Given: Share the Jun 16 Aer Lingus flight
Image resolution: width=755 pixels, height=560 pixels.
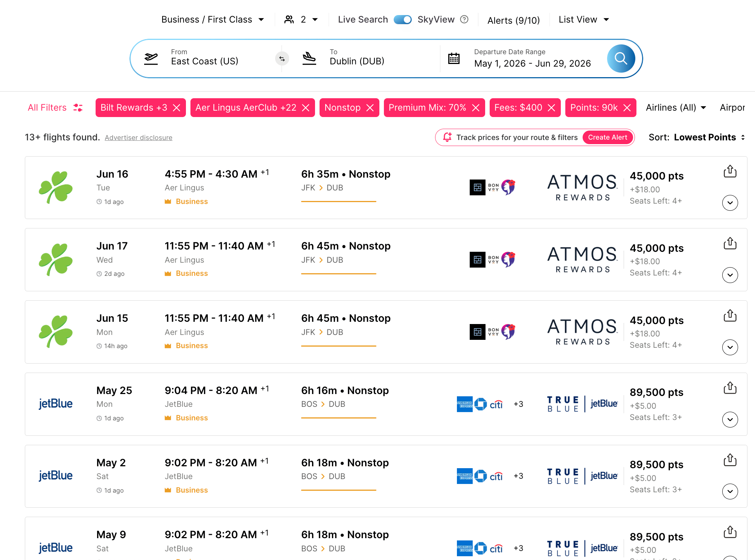Looking at the screenshot, I should (730, 171).
